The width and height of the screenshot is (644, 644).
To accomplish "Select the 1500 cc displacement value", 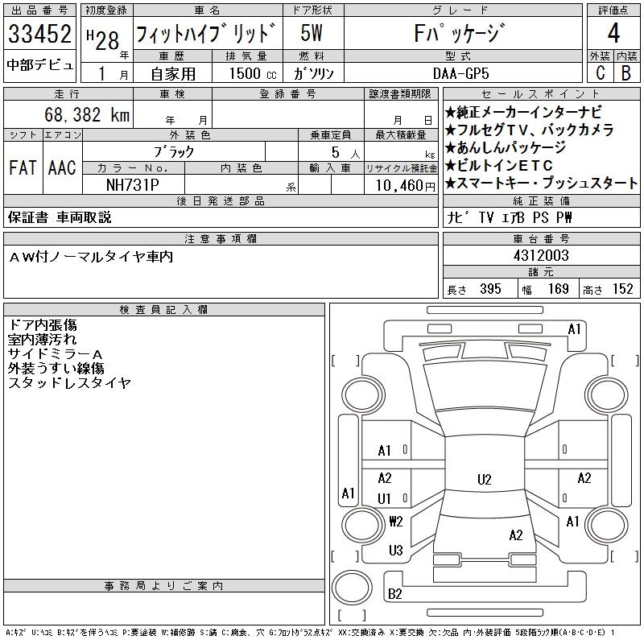I will point(253,73).
